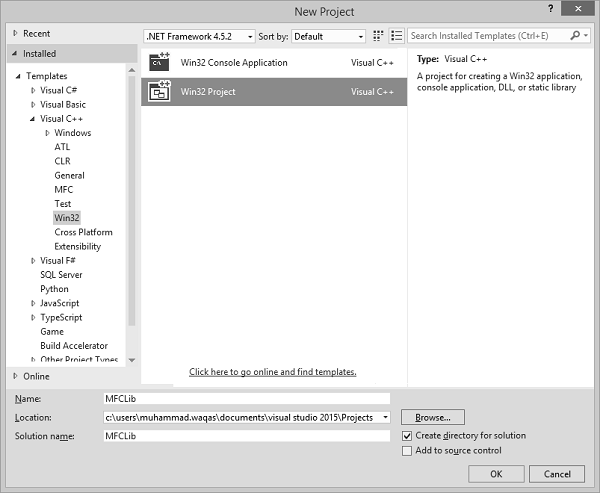Select the Game category
Screen dimensions: 600x493
(x=52, y=331)
